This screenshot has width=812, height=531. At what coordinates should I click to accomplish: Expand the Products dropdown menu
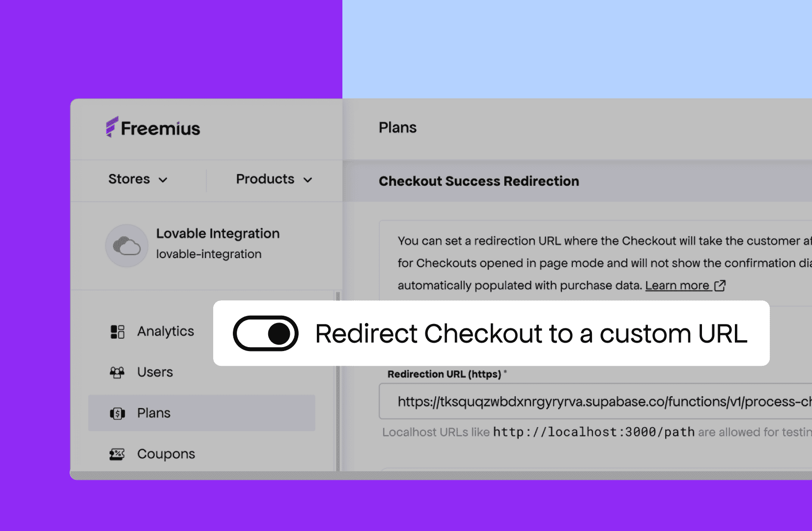point(274,179)
